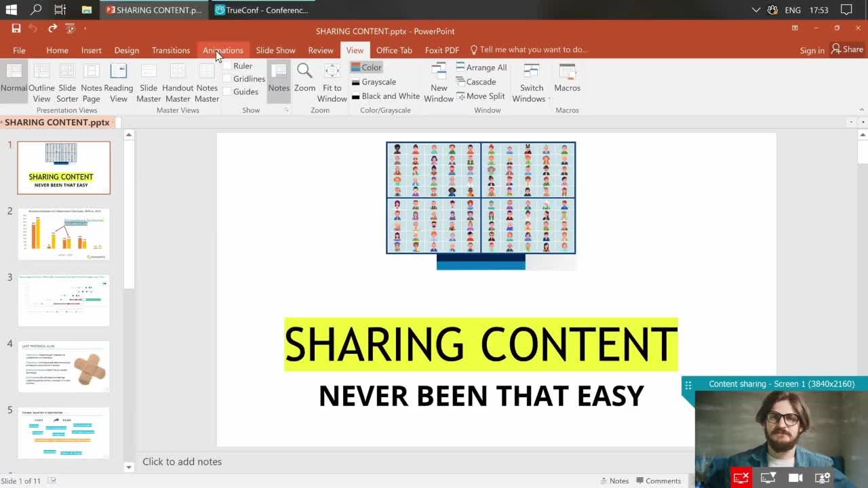Expand the Switch Windows dropdown
Viewport: 868px width, 488px height.
click(x=532, y=81)
